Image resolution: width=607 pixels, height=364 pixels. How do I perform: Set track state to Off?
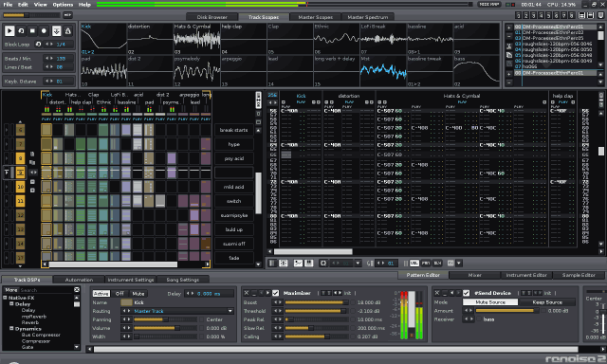click(120, 294)
